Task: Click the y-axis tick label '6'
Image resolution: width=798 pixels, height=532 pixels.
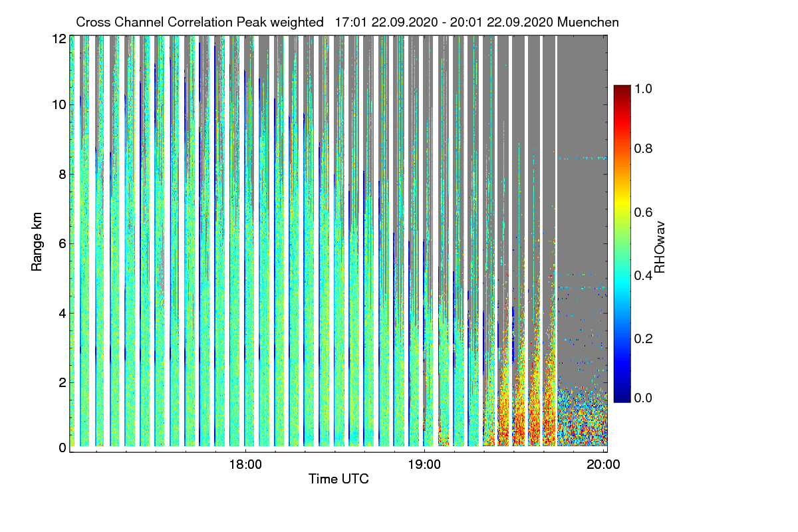Action: 62,243
